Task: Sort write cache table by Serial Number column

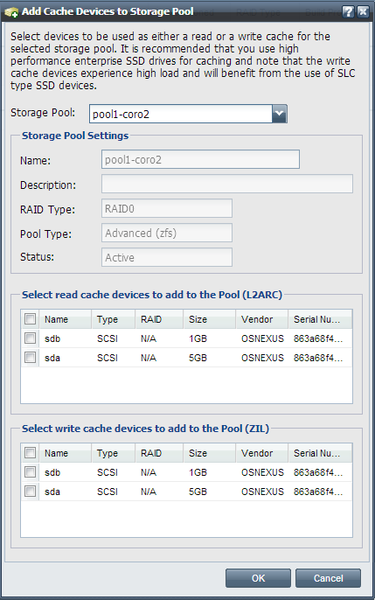Action: [x=320, y=453]
